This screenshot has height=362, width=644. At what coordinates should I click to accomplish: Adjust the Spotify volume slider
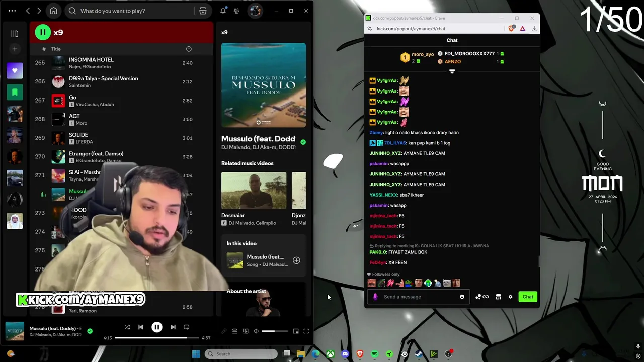[275, 331]
